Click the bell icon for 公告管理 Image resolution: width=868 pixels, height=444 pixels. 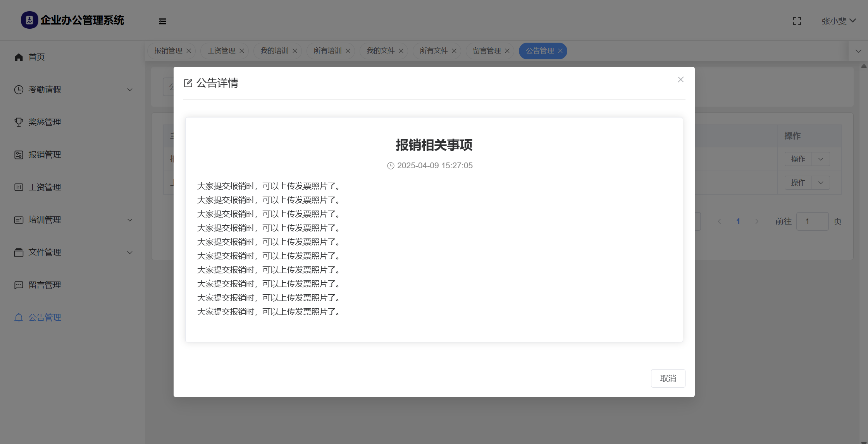19,318
